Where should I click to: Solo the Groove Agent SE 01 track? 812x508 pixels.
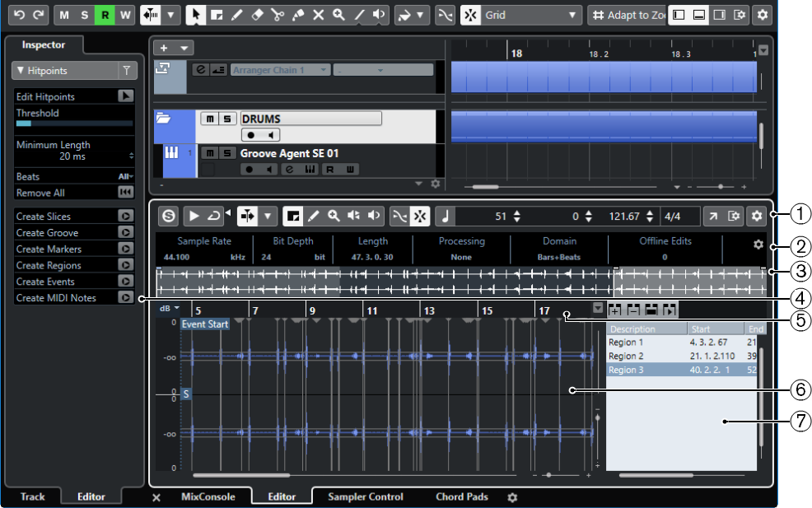click(226, 153)
